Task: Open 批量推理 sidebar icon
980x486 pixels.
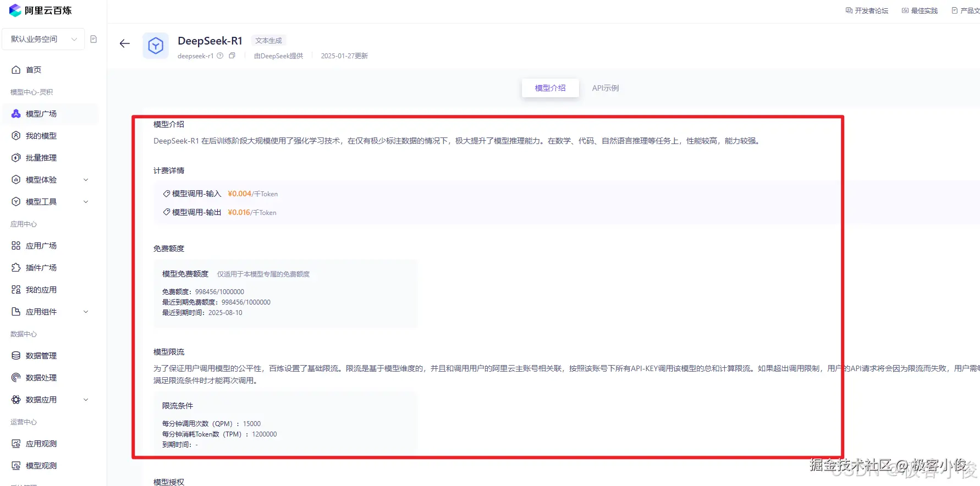Action: [x=16, y=158]
